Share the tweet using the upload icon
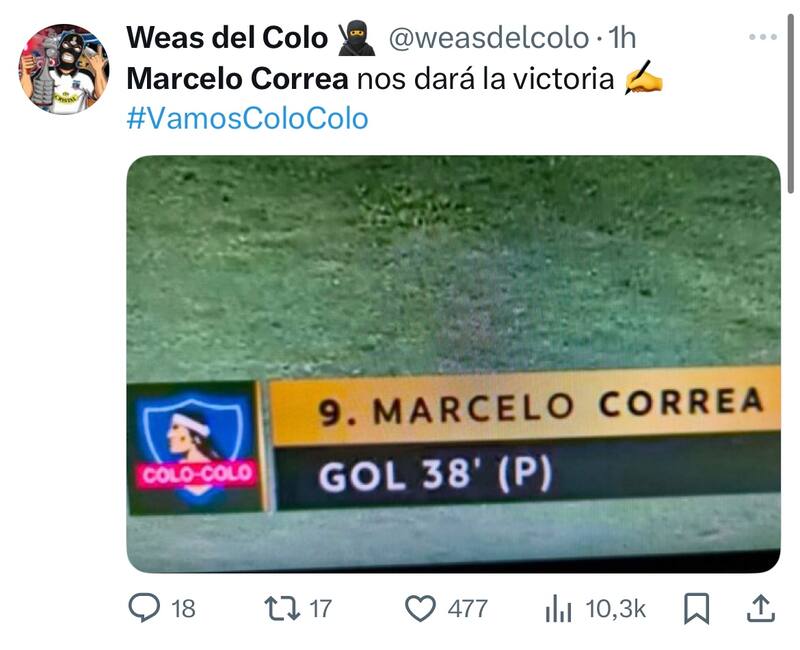Image resolution: width=800 pixels, height=650 pixels. 761,608
